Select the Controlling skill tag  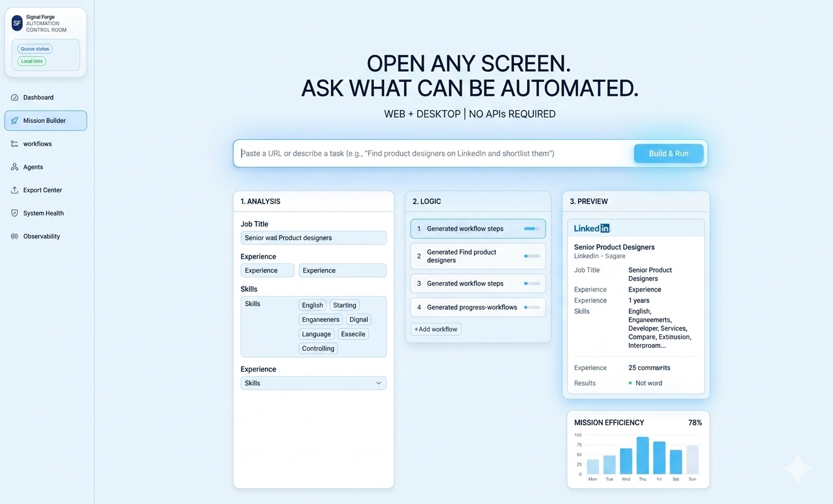pos(318,349)
